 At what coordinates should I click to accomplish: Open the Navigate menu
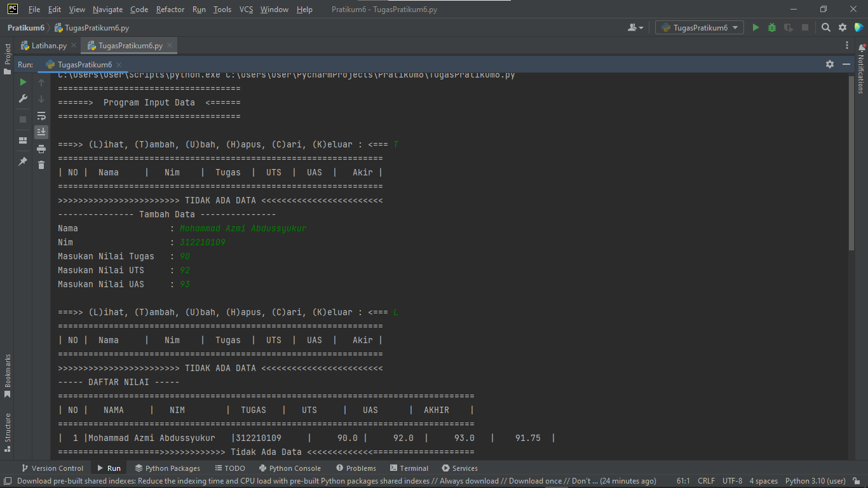pyautogui.click(x=107, y=10)
